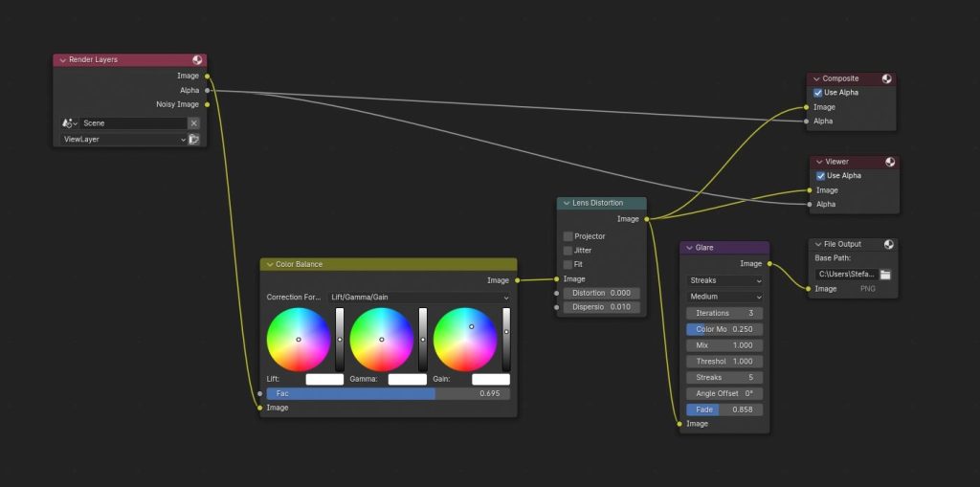Viewport: 980px width, 487px height.
Task: Click the Glare node title
Action: (x=703, y=248)
